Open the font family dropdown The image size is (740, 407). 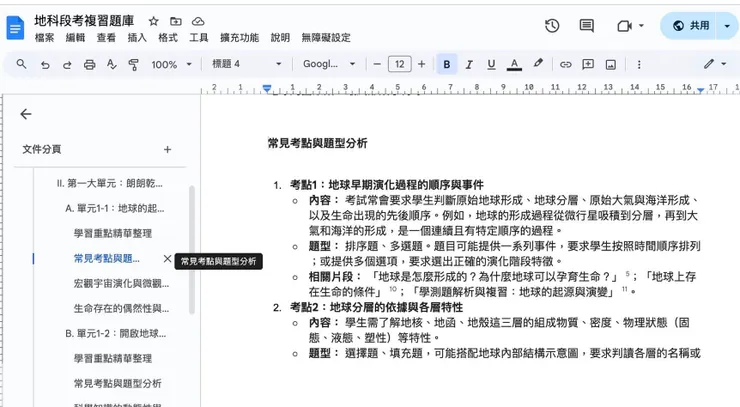328,64
